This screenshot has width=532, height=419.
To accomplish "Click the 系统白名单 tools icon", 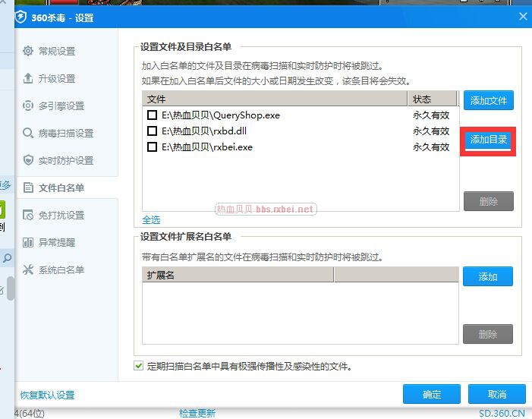I will tap(28, 269).
